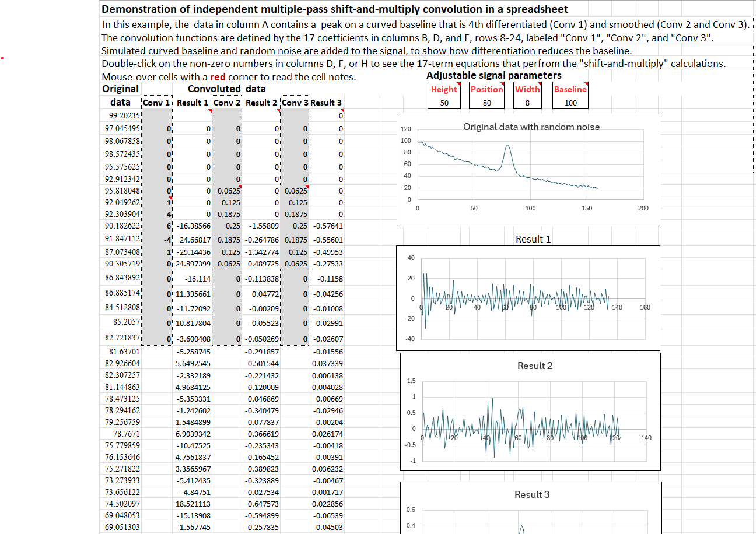Screen dimensions: 756x534
Task: Select the Original data with random noise chart title
Action: [x=531, y=127]
